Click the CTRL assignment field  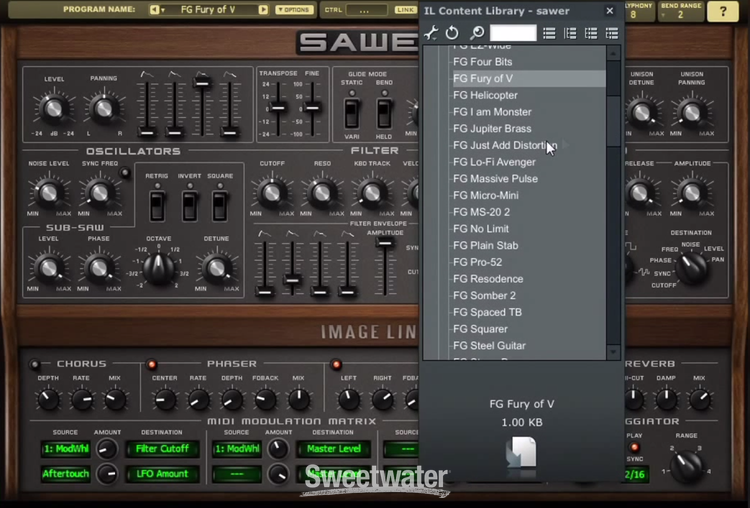coord(367,10)
